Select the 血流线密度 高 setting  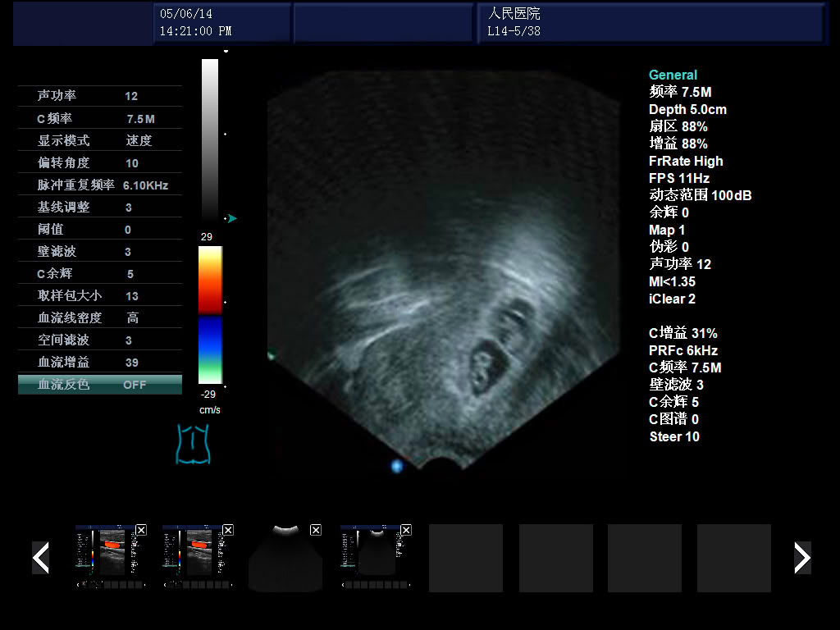(x=100, y=317)
